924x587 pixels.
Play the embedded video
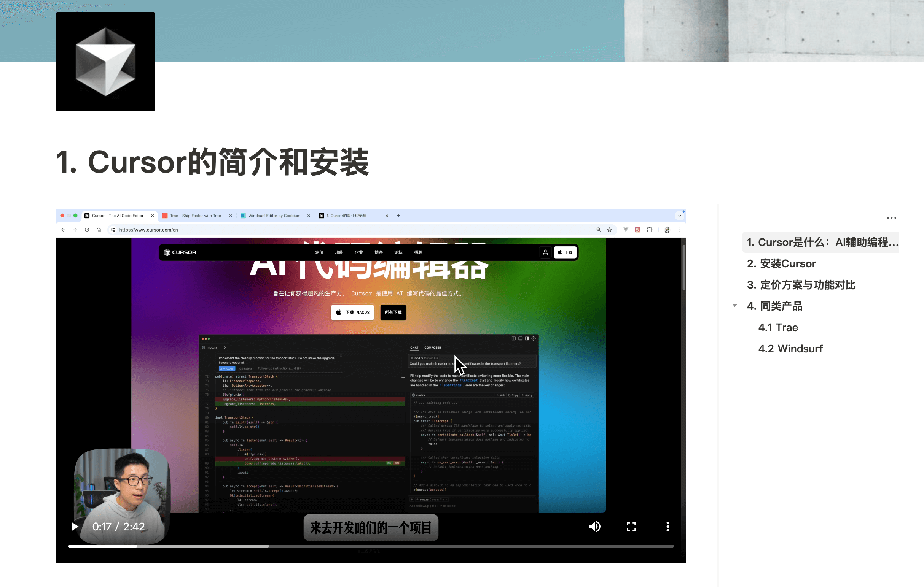(75, 527)
